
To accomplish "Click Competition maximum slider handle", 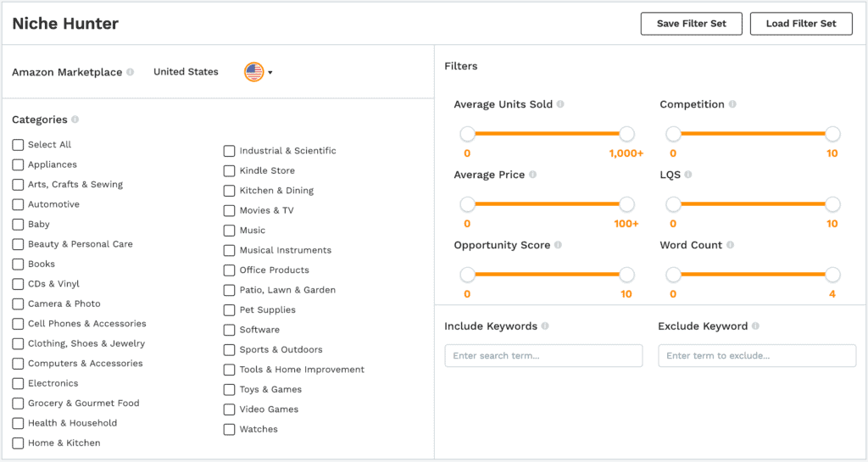I will 832,134.
